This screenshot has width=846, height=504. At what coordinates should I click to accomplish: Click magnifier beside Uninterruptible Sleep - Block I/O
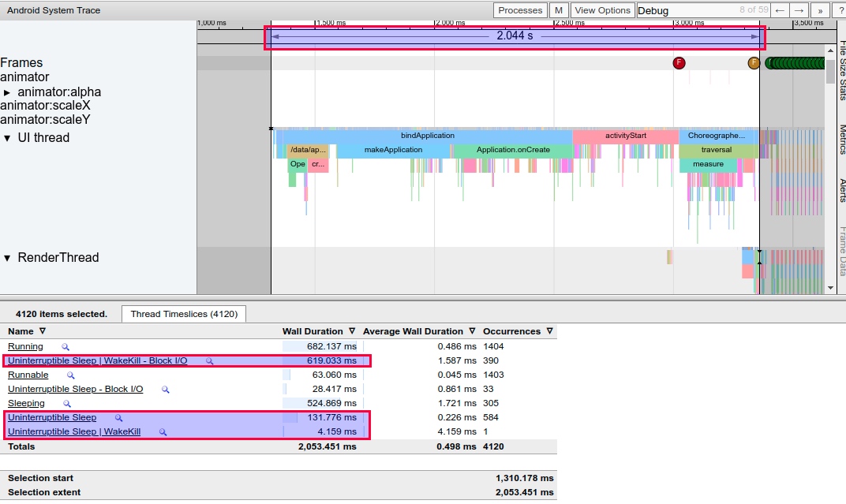[166, 390]
